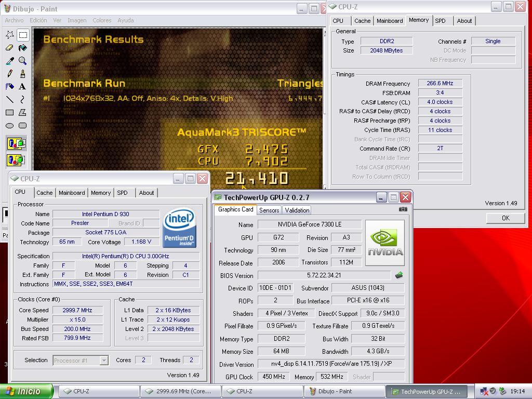Switch to Validation tab in GPU-Z
This screenshot has width=532, height=399.
click(x=297, y=210)
